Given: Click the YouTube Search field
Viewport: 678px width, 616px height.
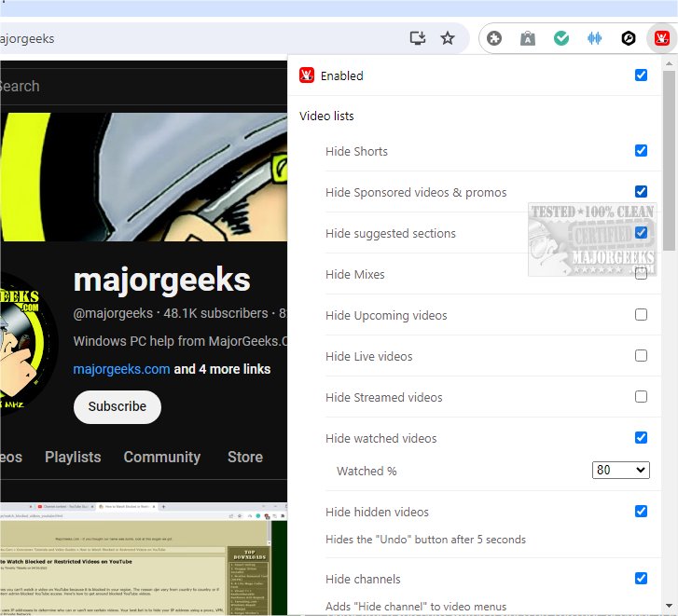Looking at the screenshot, I should point(143,86).
